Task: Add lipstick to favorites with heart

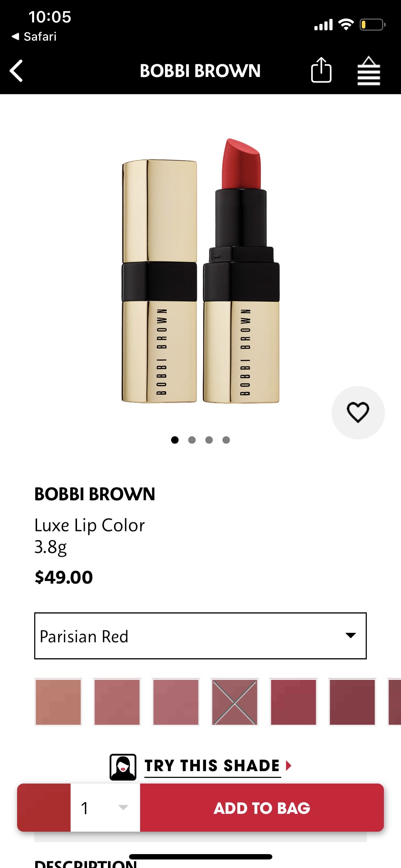Action: click(x=358, y=413)
